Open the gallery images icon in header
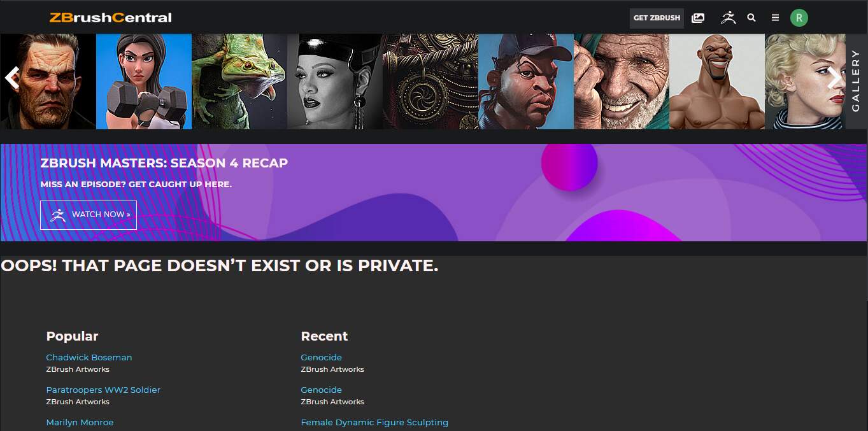The image size is (868, 431). [698, 18]
